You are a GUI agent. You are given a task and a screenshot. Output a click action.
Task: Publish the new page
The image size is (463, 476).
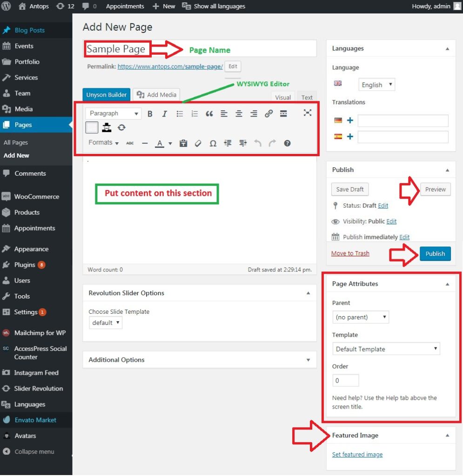click(435, 254)
